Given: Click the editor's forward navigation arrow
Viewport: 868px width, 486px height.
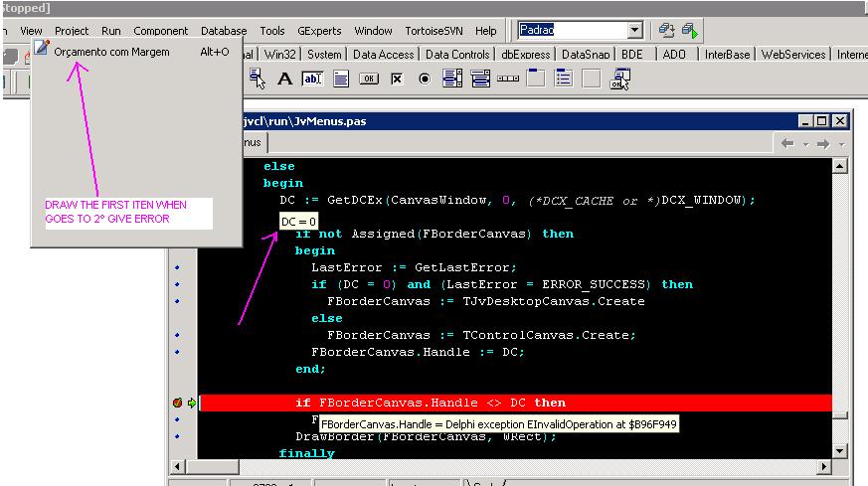Looking at the screenshot, I should click(822, 144).
